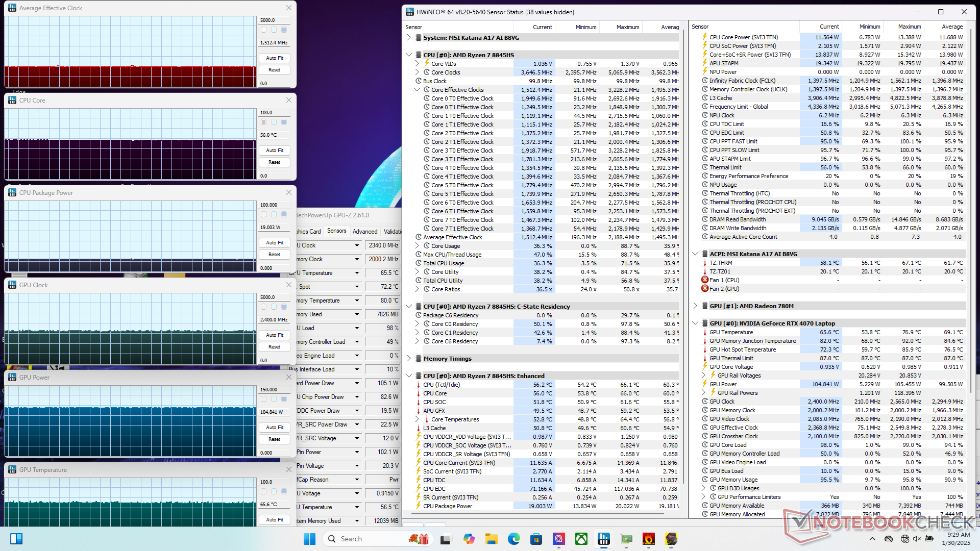Click the bolt icon beside APU STAMP
980x551 pixels.
tap(705, 63)
